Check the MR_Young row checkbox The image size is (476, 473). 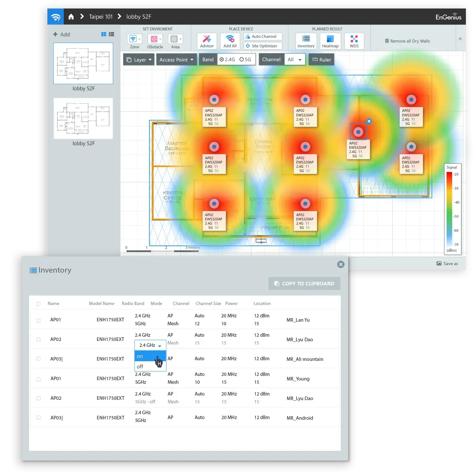pyautogui.click(x=39, y=380)
